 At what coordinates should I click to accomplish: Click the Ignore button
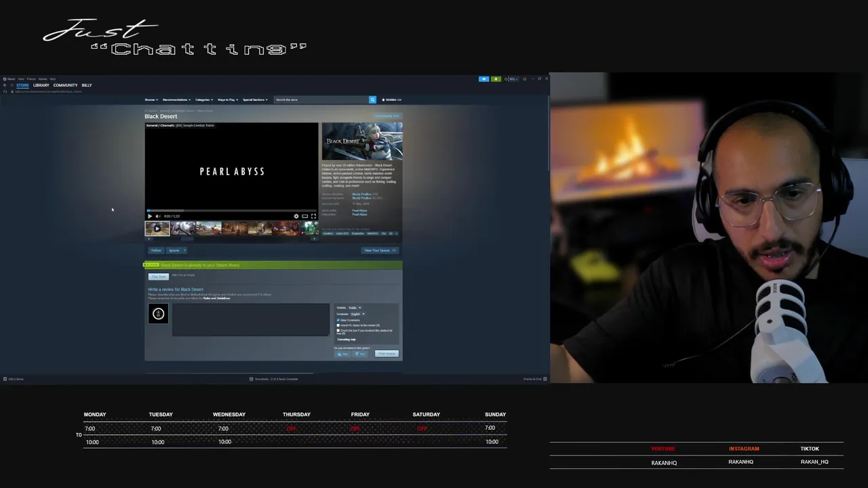point(174,250)
